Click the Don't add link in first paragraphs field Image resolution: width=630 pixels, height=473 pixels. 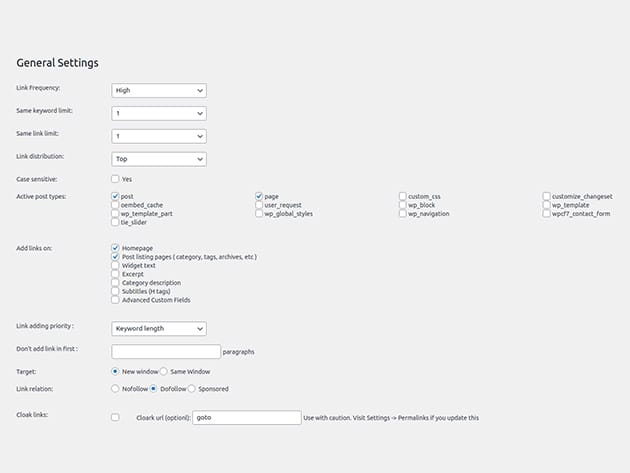166,352
